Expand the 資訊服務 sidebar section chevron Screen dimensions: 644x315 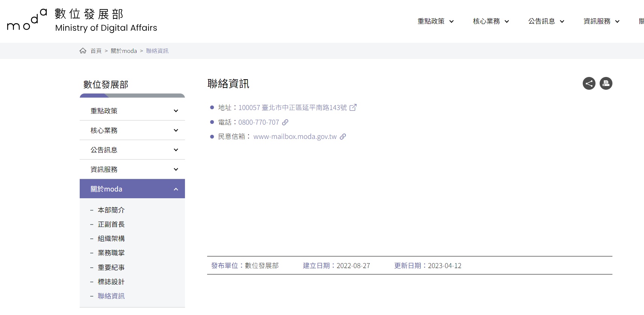[x=176, y=169]
